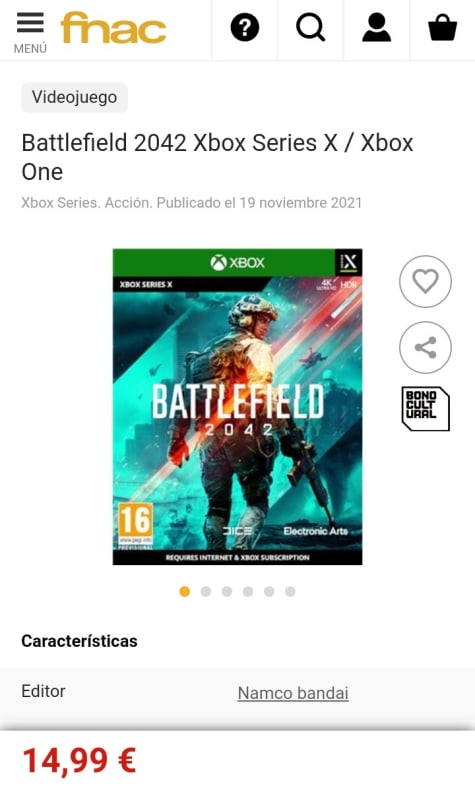The image size is (475, 790).
Task: Click the Battlefield 2042 product title
Action: pos(217,157)
